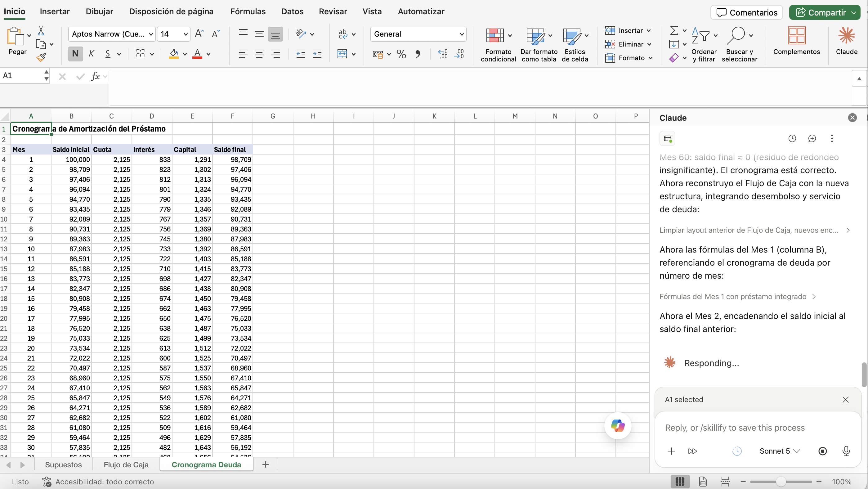This screenshot has width=868, height=489.
Task: Expand 'Fórmulas del Mes 1 con préstamo integrado'
Action: (737, 297)
